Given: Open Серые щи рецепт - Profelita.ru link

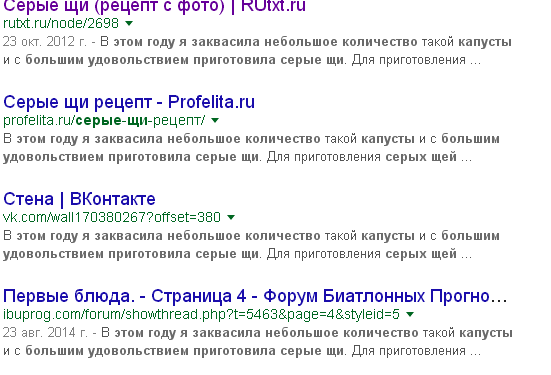Looking at the screenshot, I should click(129, 102).
